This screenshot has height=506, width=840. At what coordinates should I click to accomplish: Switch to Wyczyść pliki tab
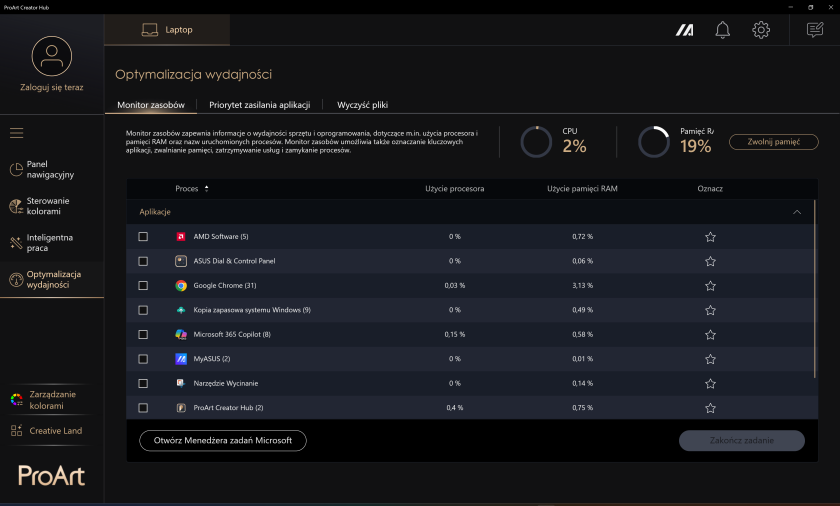point(362,105)
